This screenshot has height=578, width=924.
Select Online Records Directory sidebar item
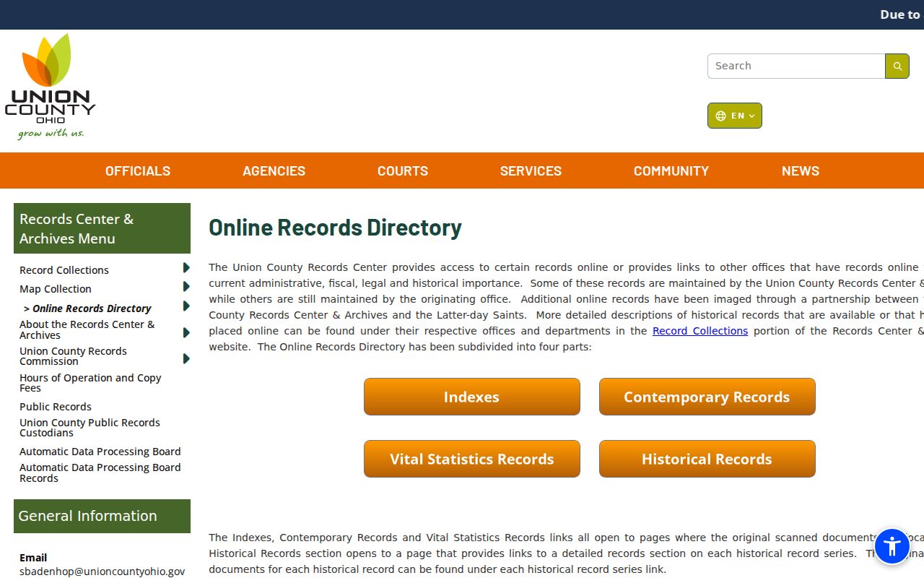(87, 309)
